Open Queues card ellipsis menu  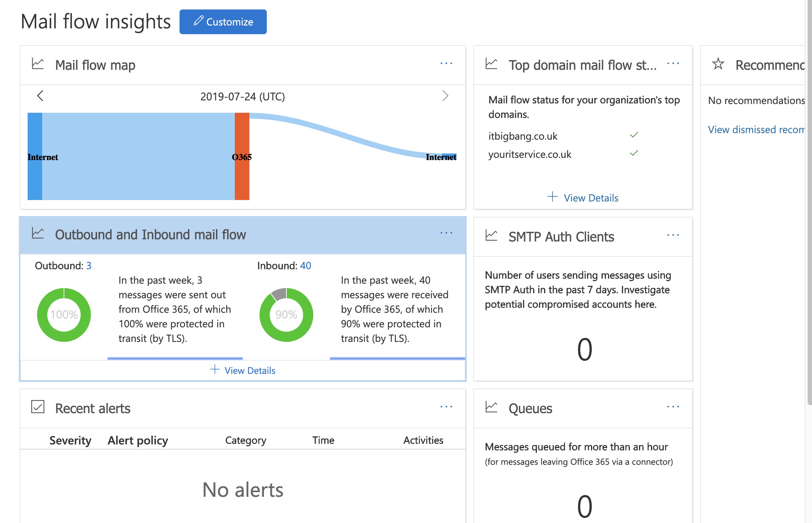tap(673, 407)
